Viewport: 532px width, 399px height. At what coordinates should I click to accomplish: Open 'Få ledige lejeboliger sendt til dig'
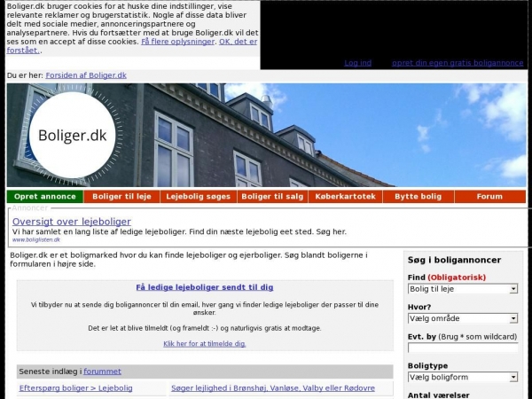coord(205,287)
